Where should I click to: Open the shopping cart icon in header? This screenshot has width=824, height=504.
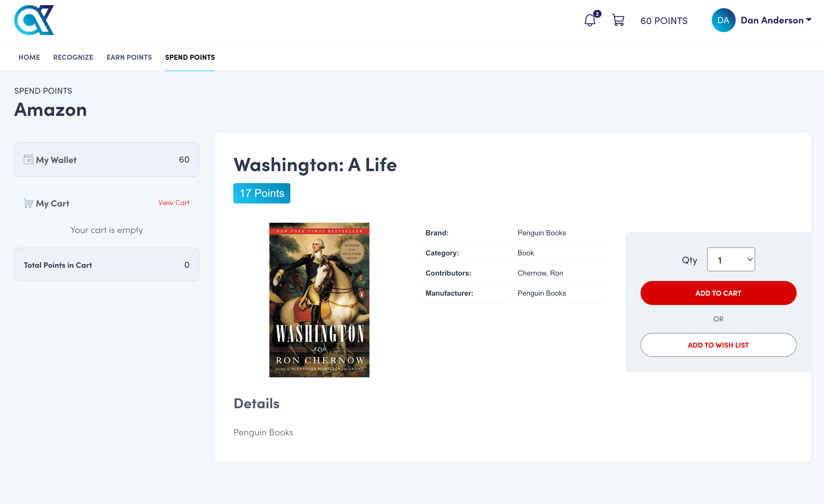(618, 20)
